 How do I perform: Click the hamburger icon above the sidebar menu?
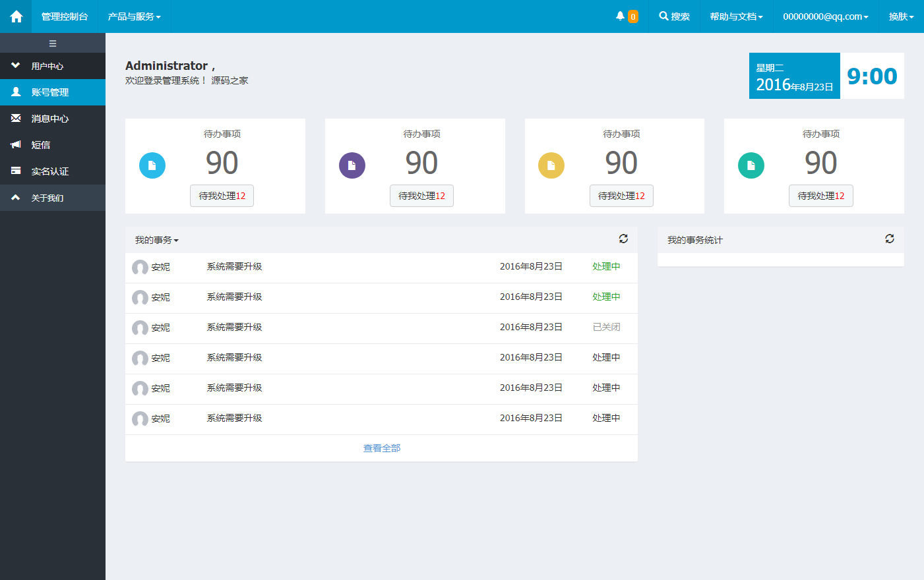pyautogui.click(x=53, y=43)
